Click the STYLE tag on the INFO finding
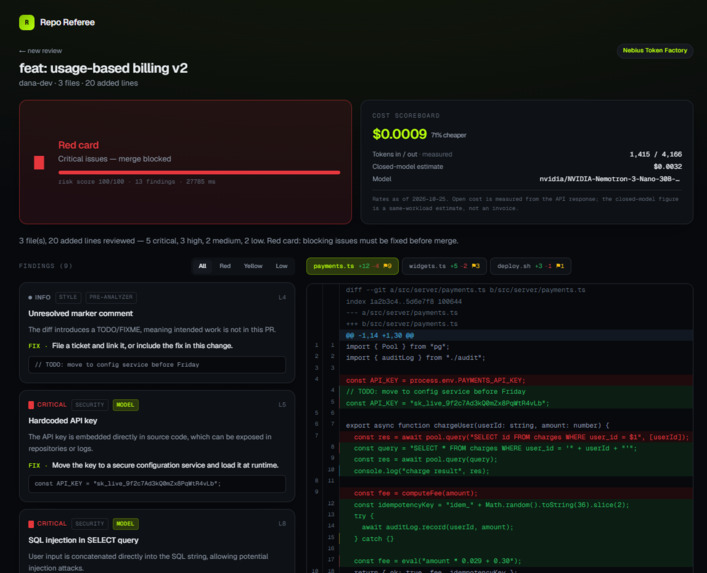 (x=68, y=297)
